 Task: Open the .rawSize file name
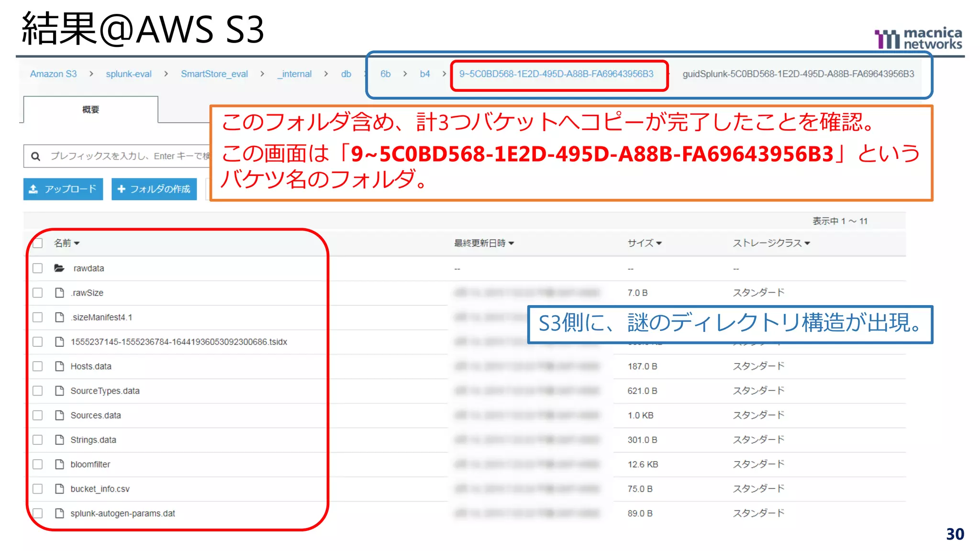87,293
